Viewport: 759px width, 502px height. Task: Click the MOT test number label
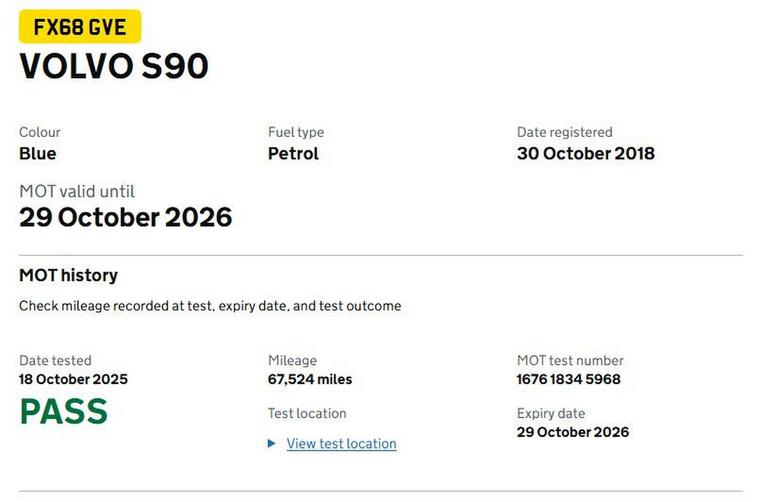(x=570, y=361)
